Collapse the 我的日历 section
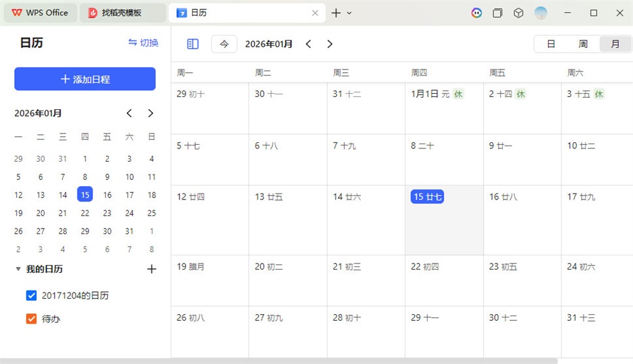 pos(18,269)
